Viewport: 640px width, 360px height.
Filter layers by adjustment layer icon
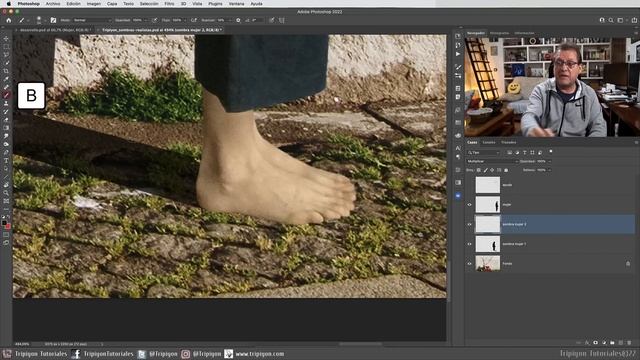tap(517, 152)
